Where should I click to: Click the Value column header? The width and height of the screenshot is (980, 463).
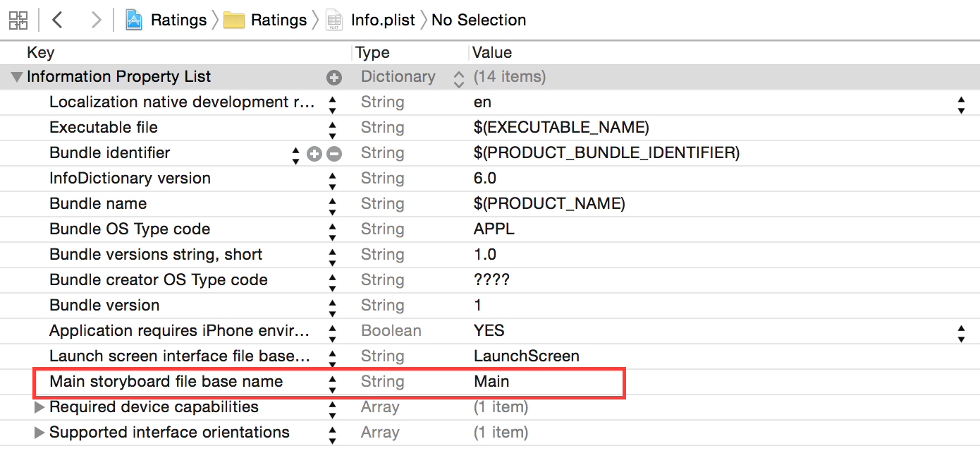[492, 53]
